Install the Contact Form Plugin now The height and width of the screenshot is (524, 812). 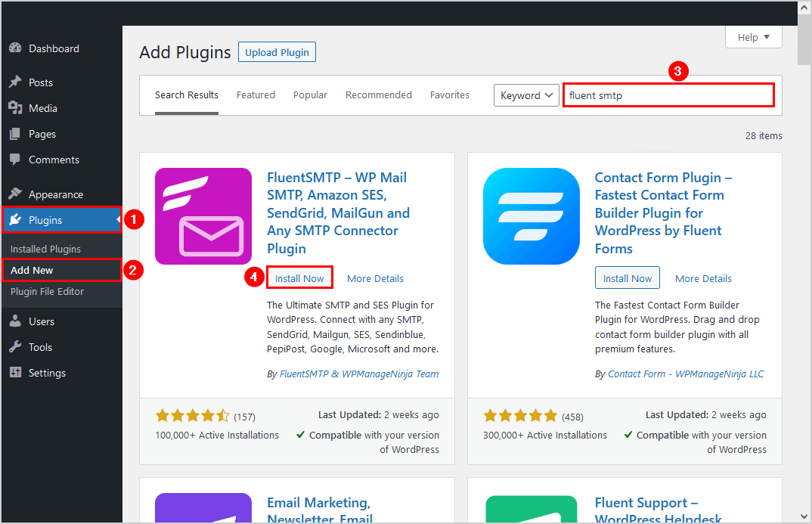(x=627, y=278)
